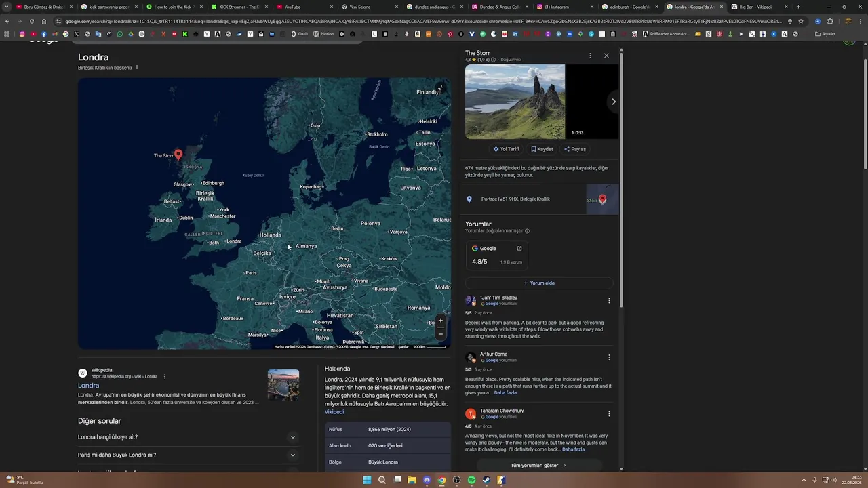Open the Chrome extensions puzzle icon
Viewport: 868px width, 488px height.
coord(830,21)
